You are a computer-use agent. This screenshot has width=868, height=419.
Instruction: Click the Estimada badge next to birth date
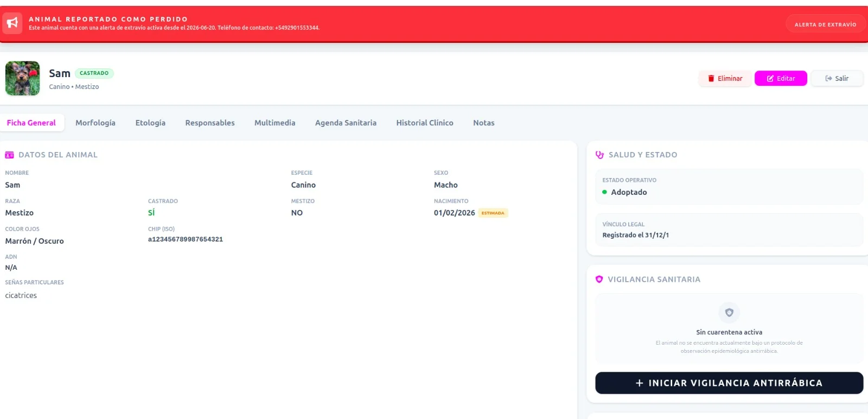[x=493, y=213]
